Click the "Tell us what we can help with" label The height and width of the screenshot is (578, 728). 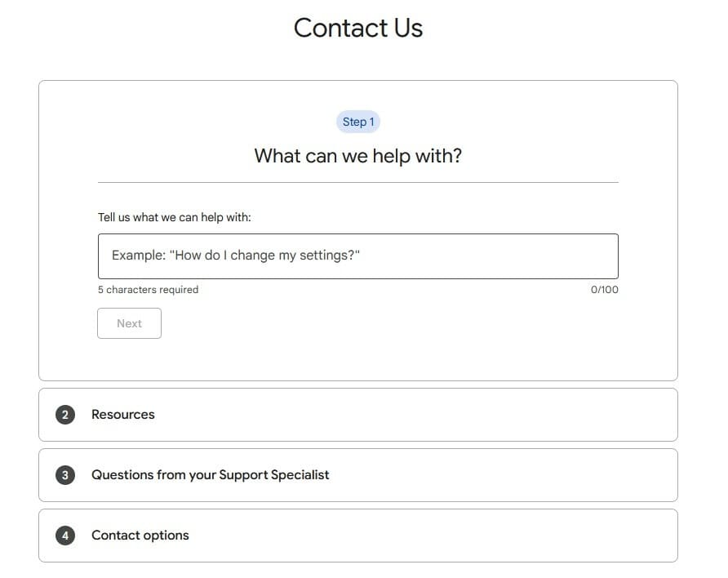click(175, 217)
